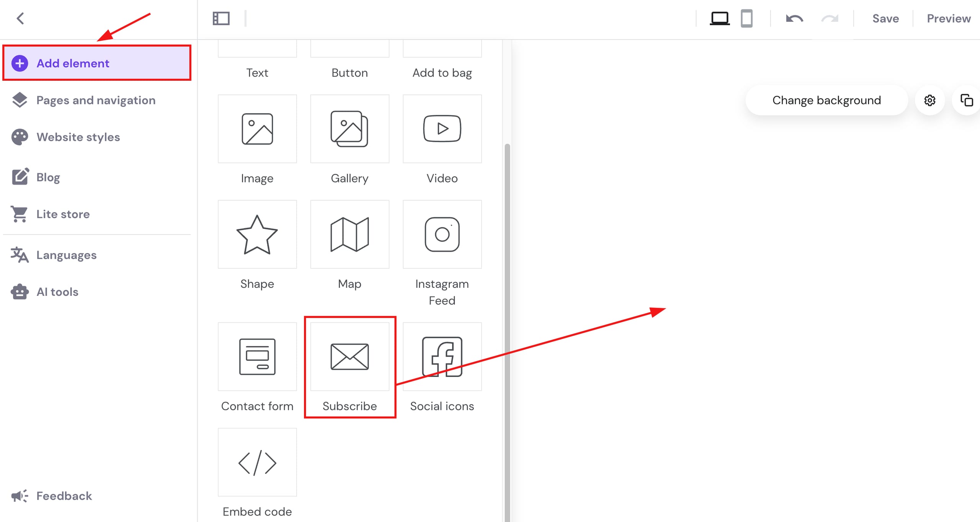The height and width of the screenshot is (522, 980).
Task: Select the Image element icon
Action: coord(257,129)
